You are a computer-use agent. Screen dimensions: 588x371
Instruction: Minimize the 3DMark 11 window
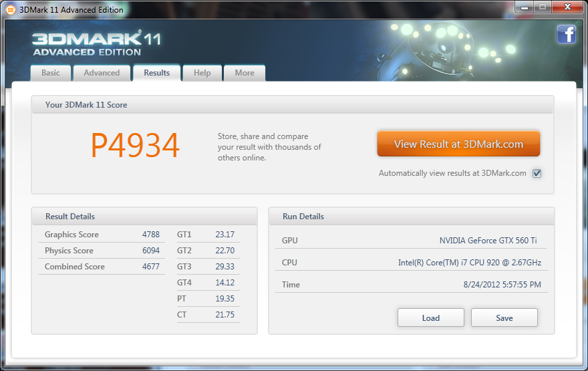tap(525, 7)
